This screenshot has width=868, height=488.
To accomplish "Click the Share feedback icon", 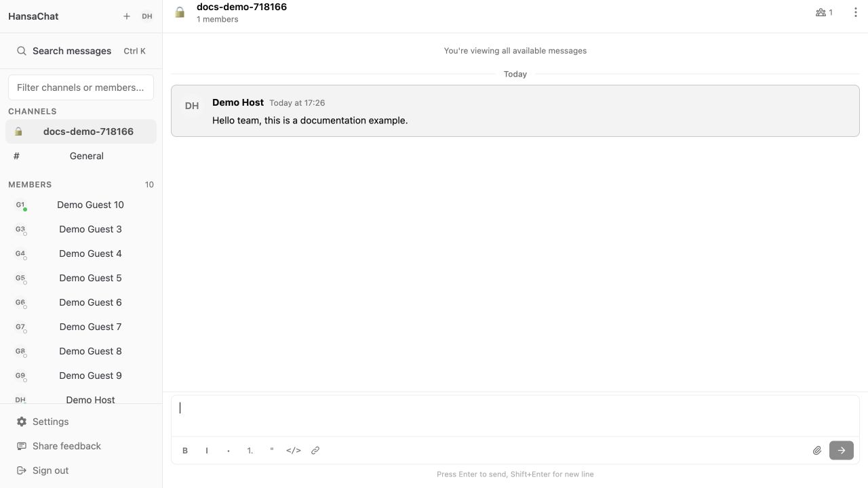I will coord(22,446).
